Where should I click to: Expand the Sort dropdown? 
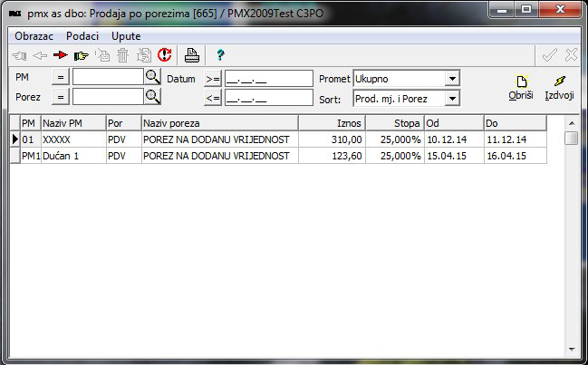[452, 99]
